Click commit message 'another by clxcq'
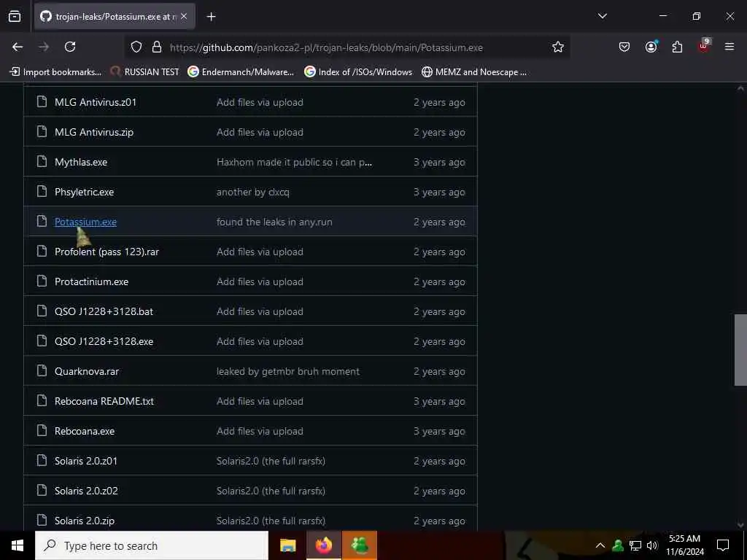 click(x=253, y=192)
